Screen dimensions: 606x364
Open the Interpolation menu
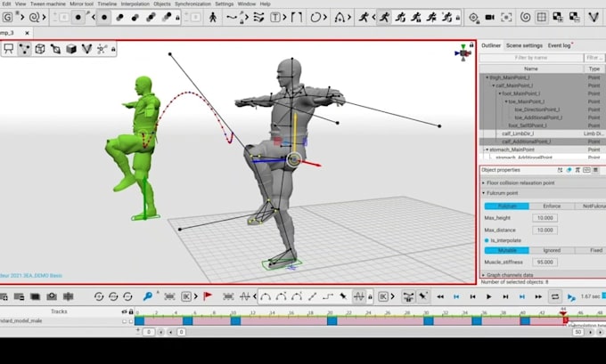coord(135,4)
